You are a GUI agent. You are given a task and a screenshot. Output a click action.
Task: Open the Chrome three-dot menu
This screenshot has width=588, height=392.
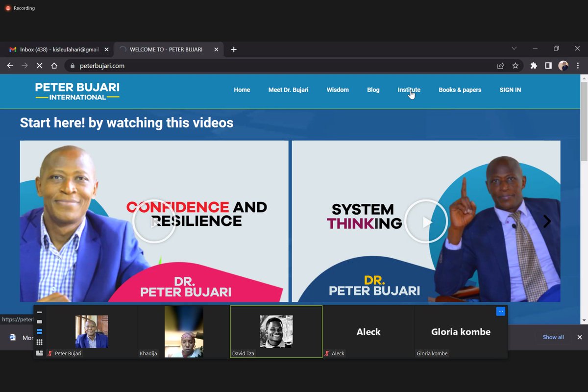click(578, 66)
